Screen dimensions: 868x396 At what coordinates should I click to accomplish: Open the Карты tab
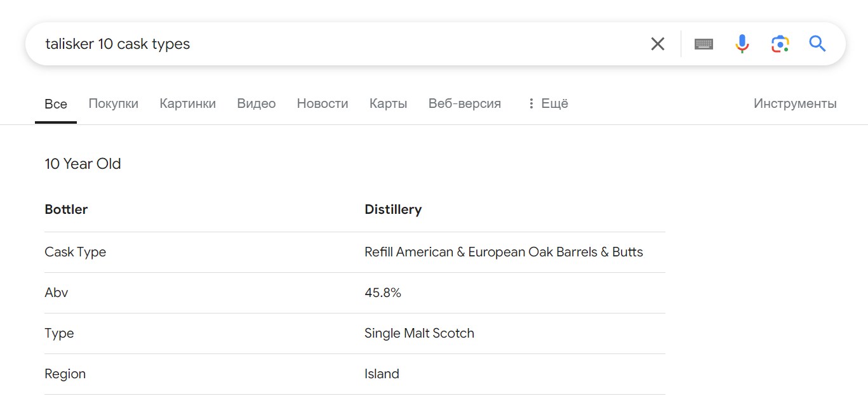point(388,103)
